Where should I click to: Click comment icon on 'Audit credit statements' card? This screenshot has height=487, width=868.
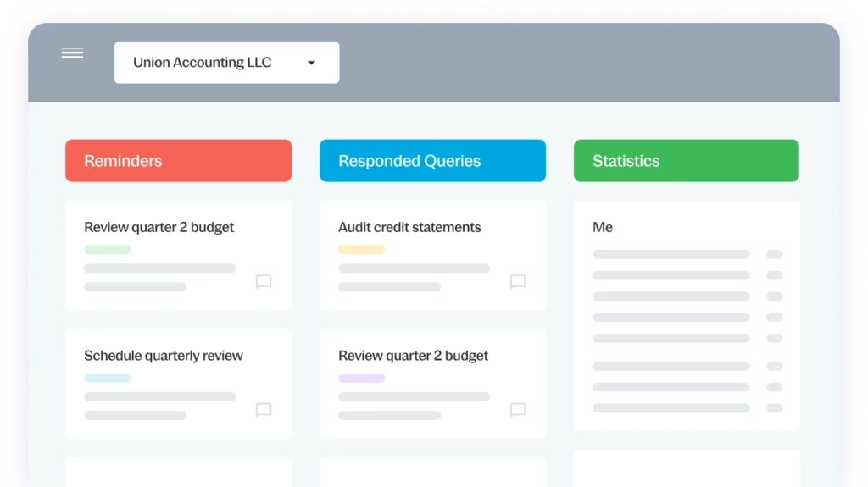coord(518,281)
